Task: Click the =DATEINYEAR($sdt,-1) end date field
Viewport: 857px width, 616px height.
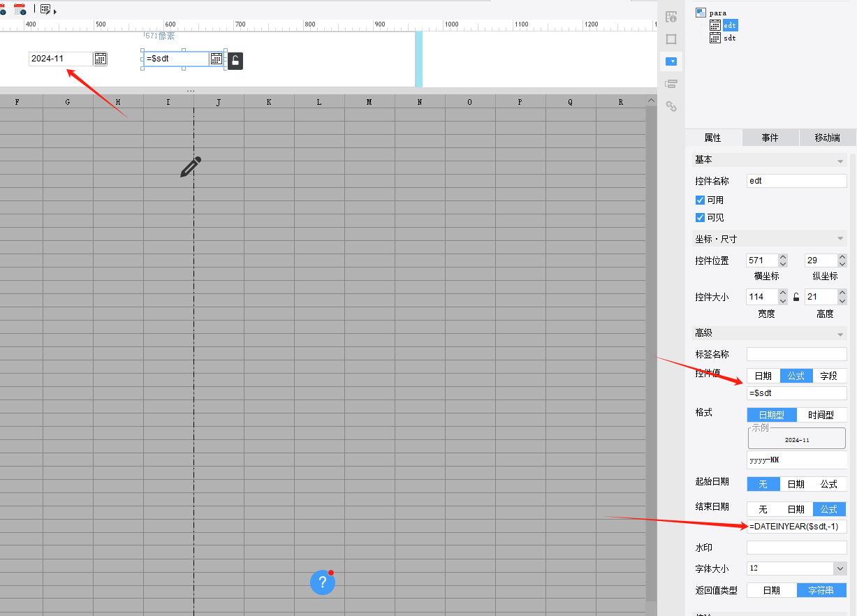Action: click(x=796, y=527)
